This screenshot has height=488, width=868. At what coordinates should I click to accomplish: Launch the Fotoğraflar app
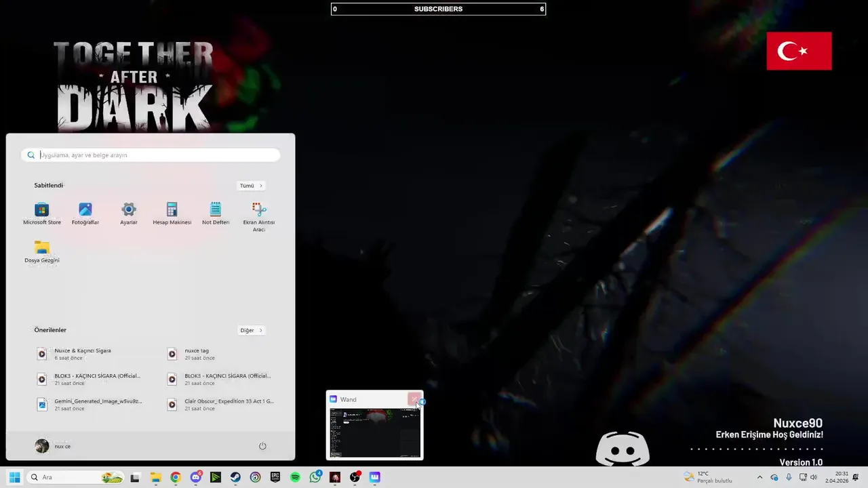tap(85, 213)
